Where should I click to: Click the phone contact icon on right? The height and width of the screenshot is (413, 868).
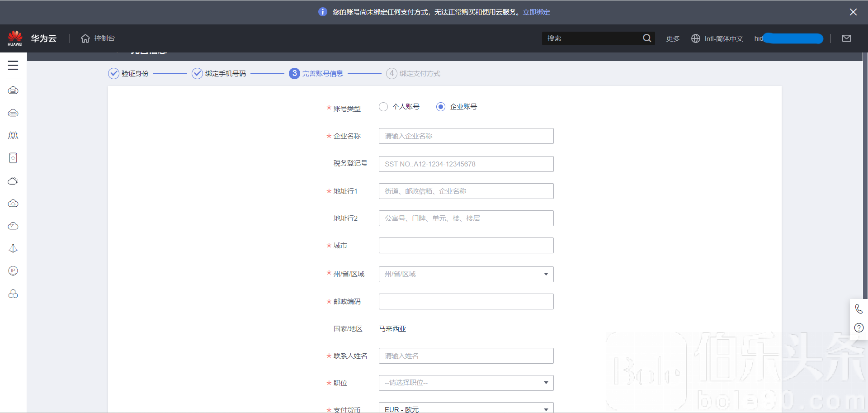pyautogui.click(x=859, y=309)
